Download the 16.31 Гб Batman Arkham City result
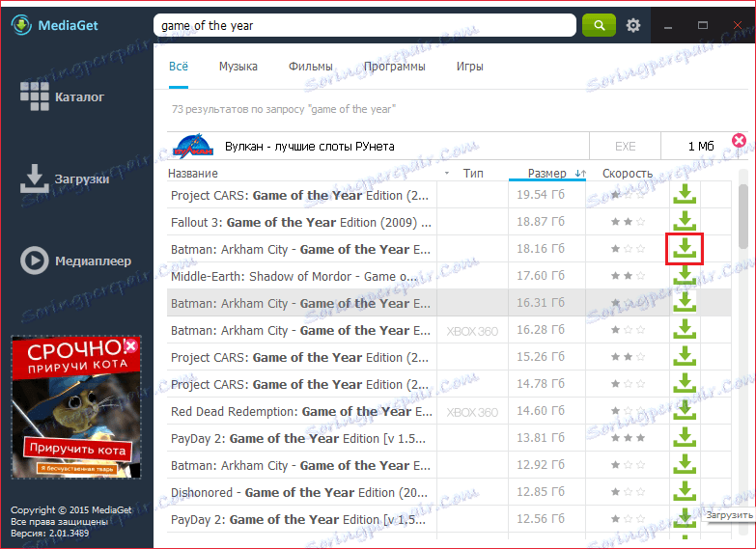756x549 pixels. tap(685, 303)
